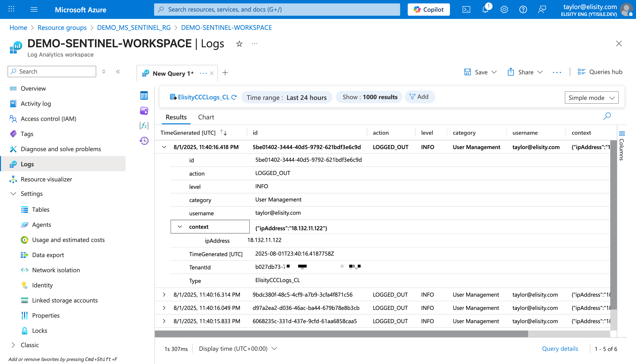Collapse the expanded 11:40:16.418 PM row
This screenshot has height=364, width=636.
pos(164,147)
